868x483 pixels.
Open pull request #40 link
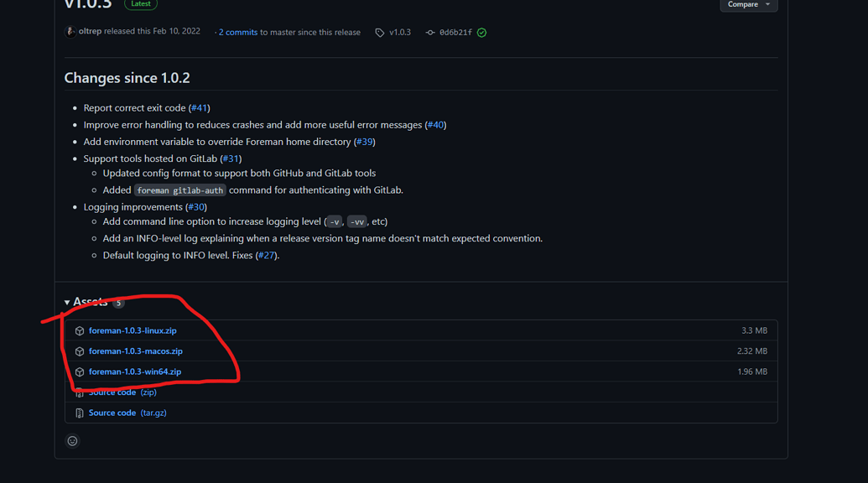tap(435, 125)
